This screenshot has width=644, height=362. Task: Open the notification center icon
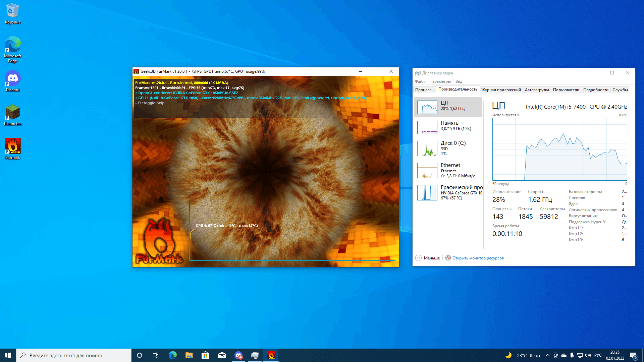tap(633, 355)
